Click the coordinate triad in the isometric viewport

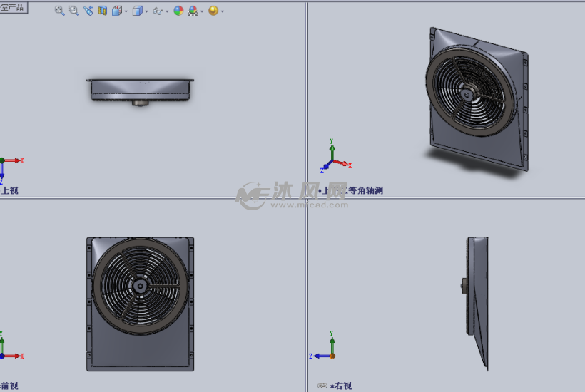pyautogui.click(x=335, y=157)
